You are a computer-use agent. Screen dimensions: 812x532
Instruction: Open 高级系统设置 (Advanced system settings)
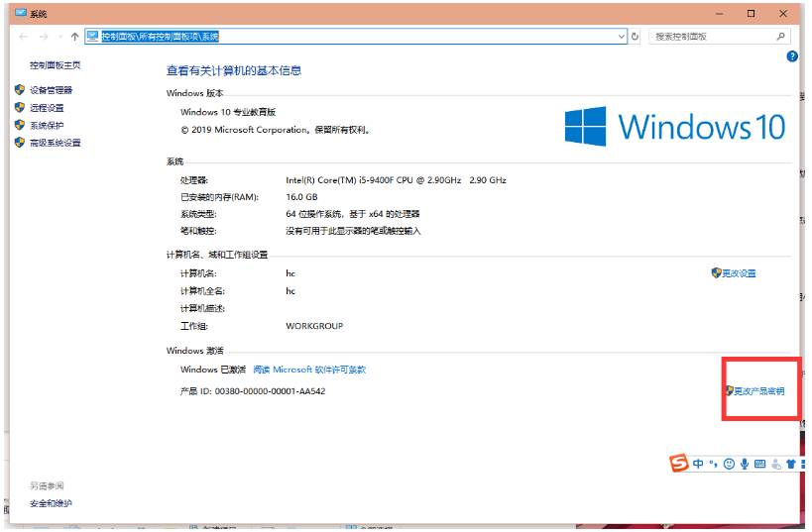pos(55,143)
